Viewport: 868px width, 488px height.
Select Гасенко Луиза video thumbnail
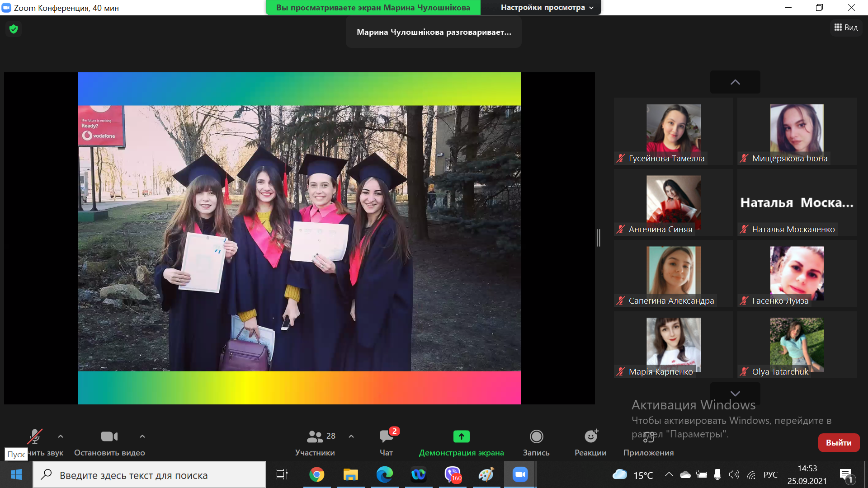pos(797,273)
